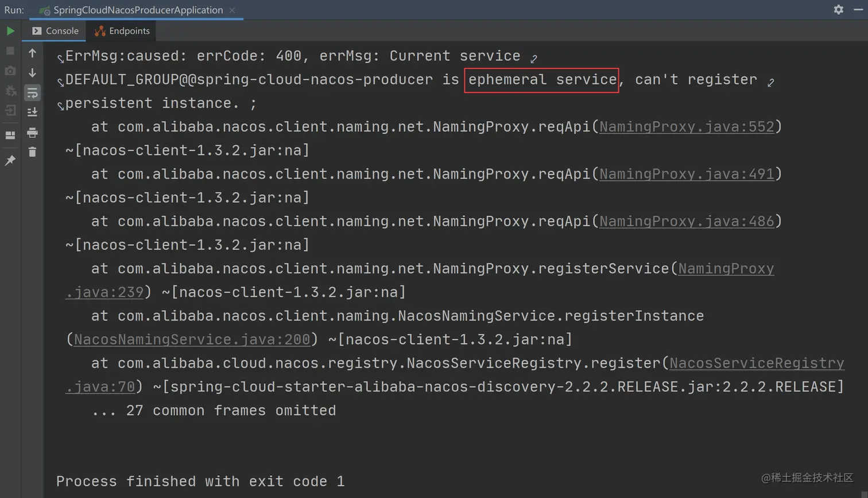
Task: Open the NacosNamingService.java:200 link
Action: (192, 339)
